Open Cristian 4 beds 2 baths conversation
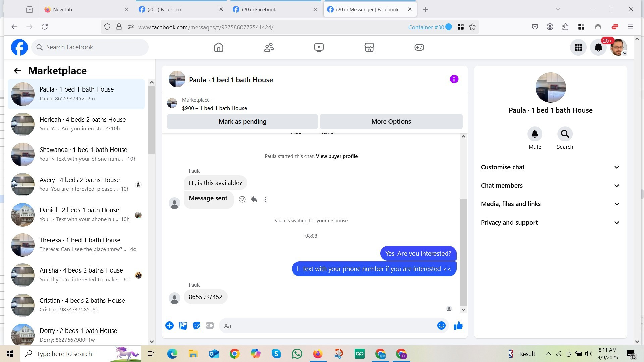Viewport: 644px width, 362px height. click(x=76, y=305)
